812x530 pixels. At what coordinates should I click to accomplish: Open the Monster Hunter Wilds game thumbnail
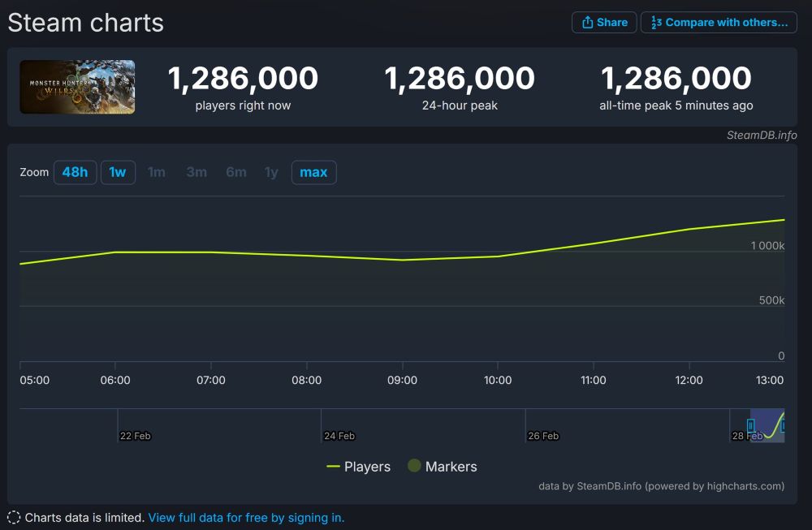(77, 87)
